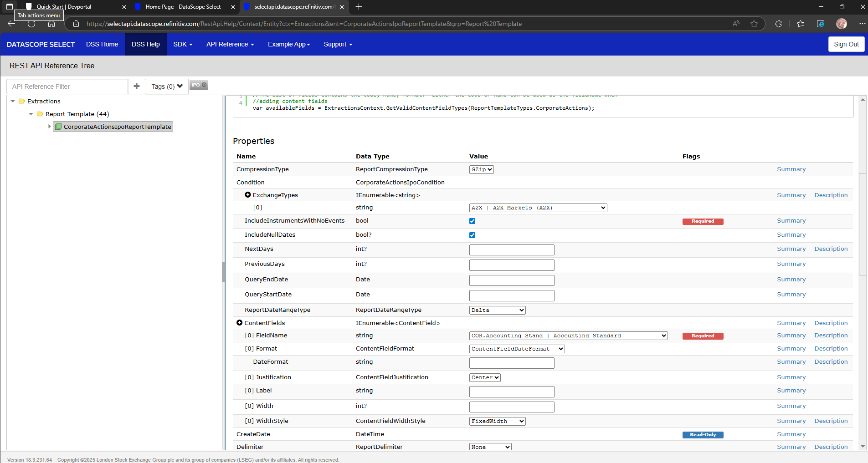868x463 pixels.
Task: Click the Extractions folder icon
Action: [21, 101]
